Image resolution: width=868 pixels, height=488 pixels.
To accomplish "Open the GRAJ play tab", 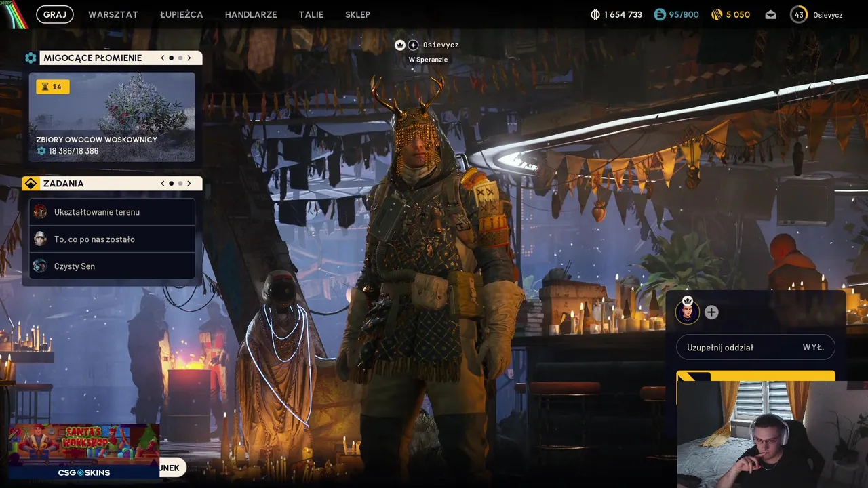I will click(x=54, y=14).
